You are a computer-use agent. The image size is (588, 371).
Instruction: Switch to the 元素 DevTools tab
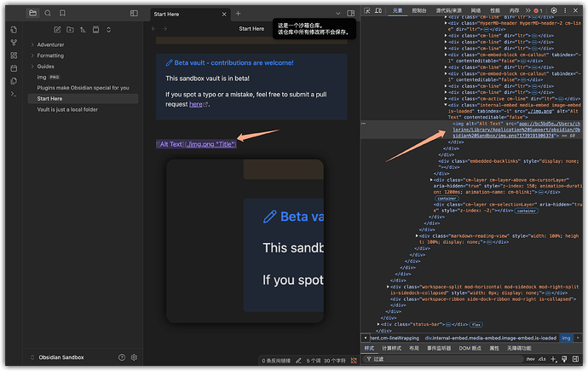397,10
